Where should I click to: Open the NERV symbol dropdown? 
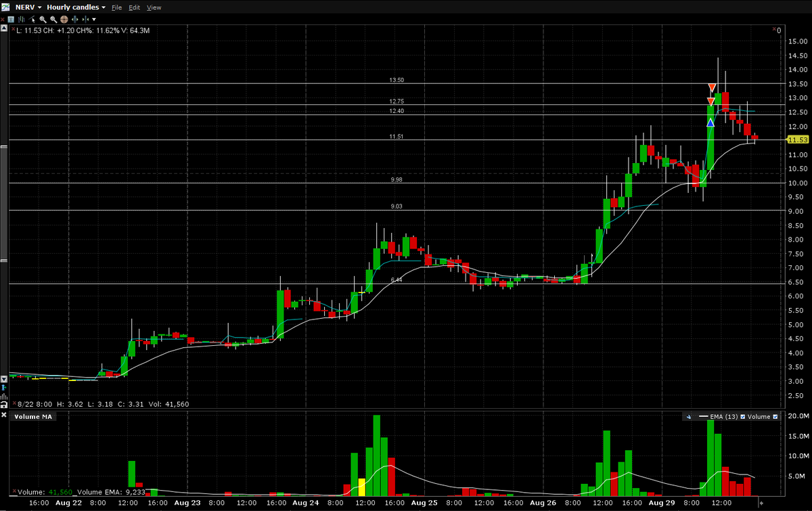pos(28,7)
